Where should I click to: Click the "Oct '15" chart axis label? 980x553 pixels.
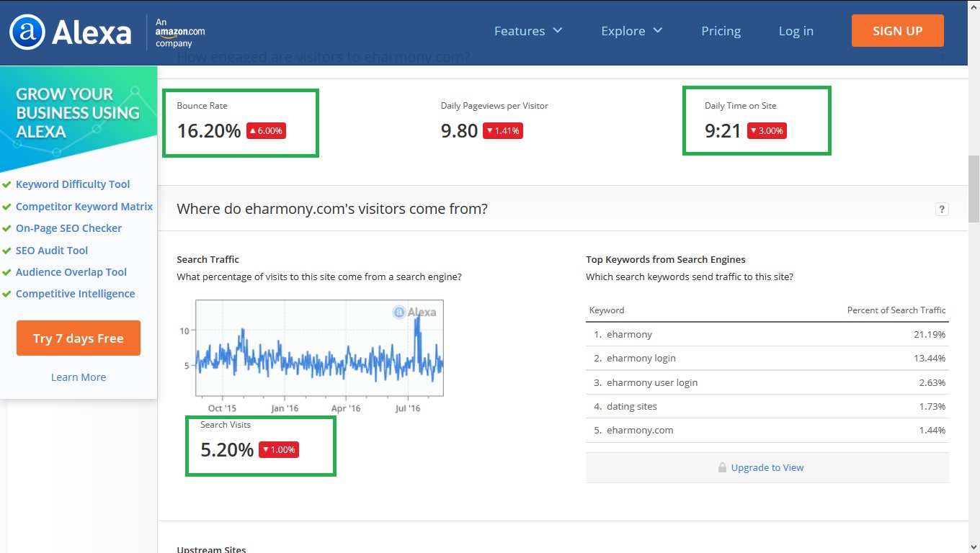(x=222, y=408)
